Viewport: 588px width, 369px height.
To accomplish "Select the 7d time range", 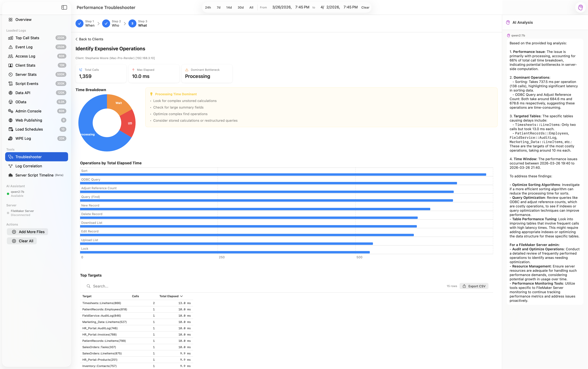I will coord(218,8).
